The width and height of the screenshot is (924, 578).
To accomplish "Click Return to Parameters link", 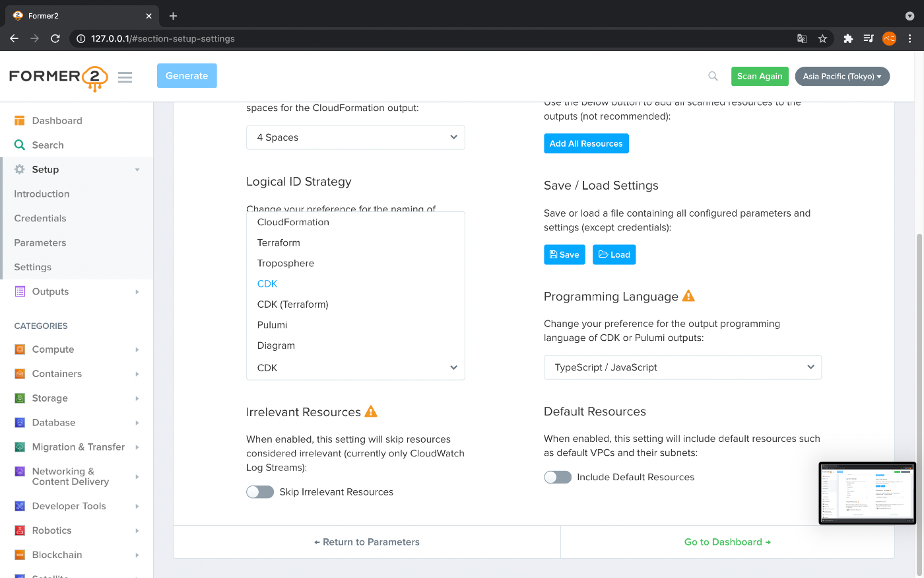I will tap(367, 542).
